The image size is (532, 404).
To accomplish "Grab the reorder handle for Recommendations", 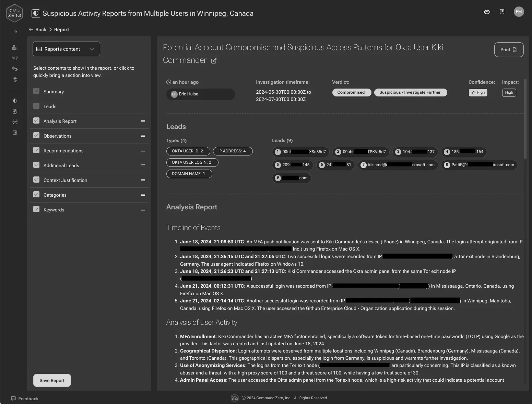I will (143, 151).
